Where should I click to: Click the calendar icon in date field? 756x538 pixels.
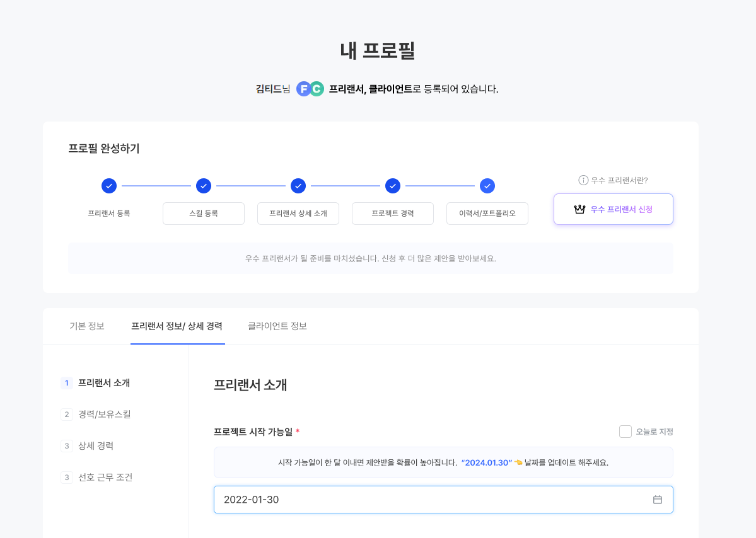657,500
